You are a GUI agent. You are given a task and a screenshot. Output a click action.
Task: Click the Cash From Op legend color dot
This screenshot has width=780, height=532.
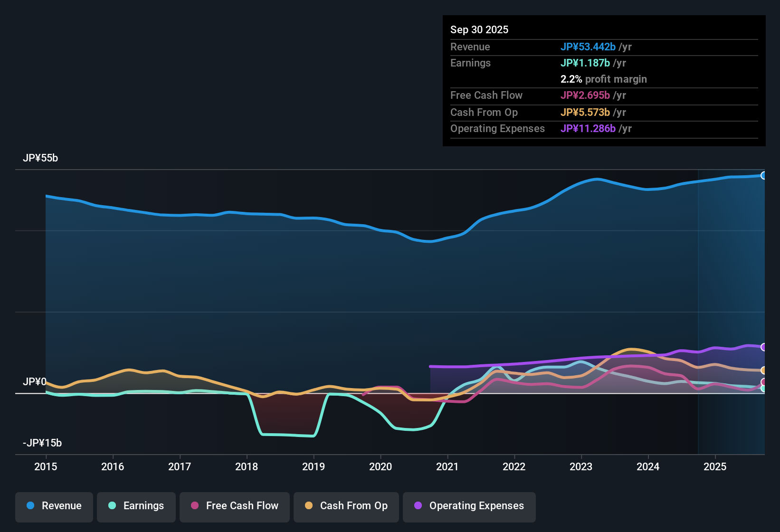point(309,506)
